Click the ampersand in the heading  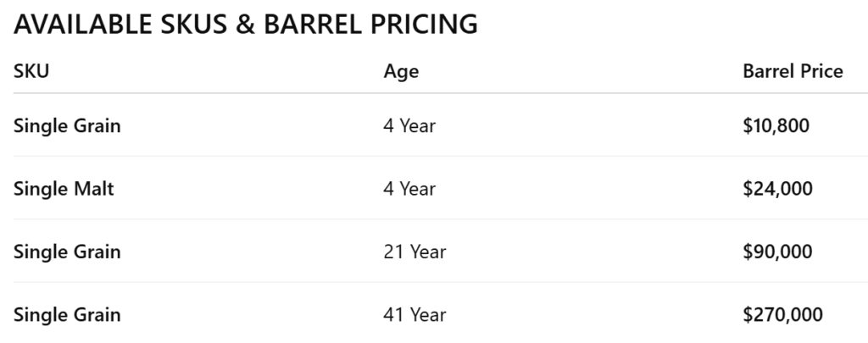click(x=245, y=25)
